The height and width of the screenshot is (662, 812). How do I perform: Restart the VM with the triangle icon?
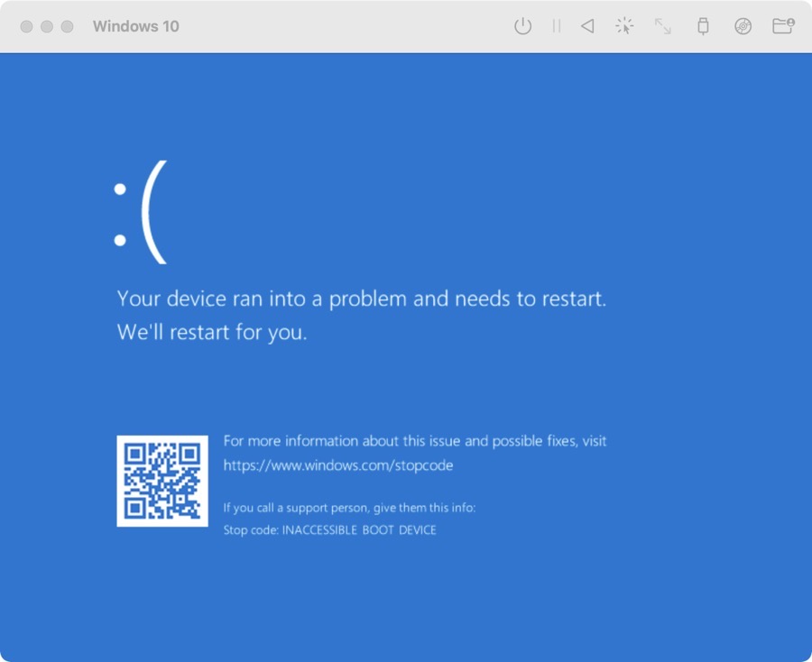587,26
